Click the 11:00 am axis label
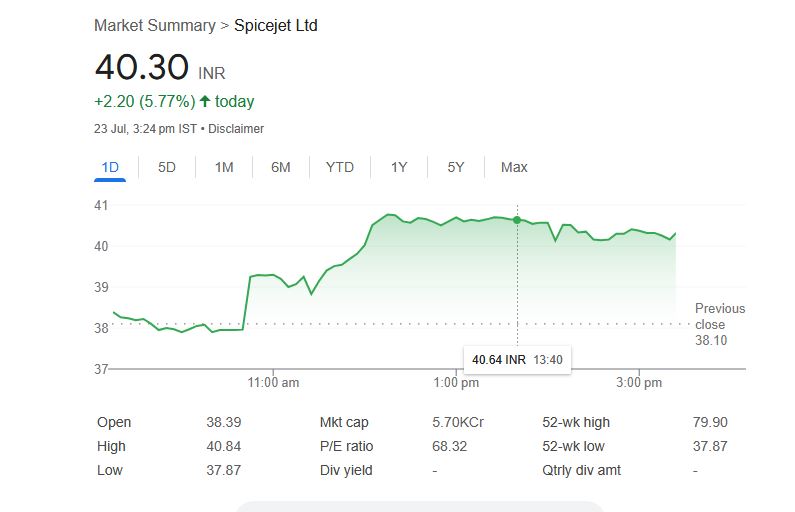The height and width of the screenshot is (512, 795). 273,382
